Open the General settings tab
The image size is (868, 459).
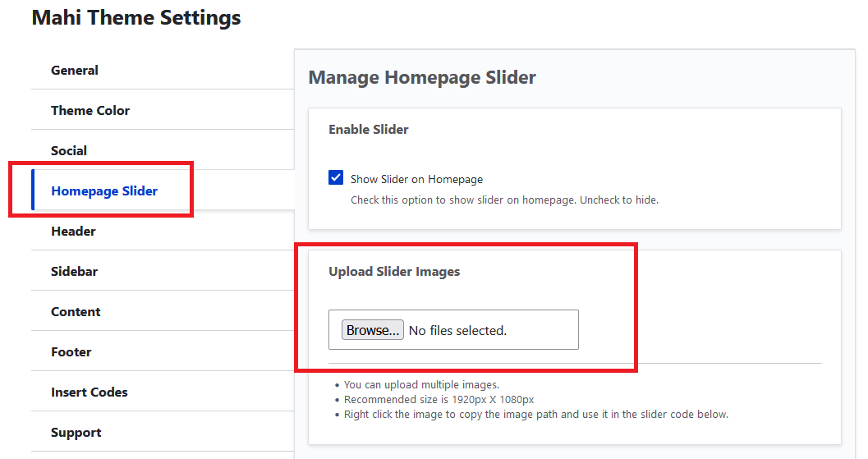click(75, 71)
